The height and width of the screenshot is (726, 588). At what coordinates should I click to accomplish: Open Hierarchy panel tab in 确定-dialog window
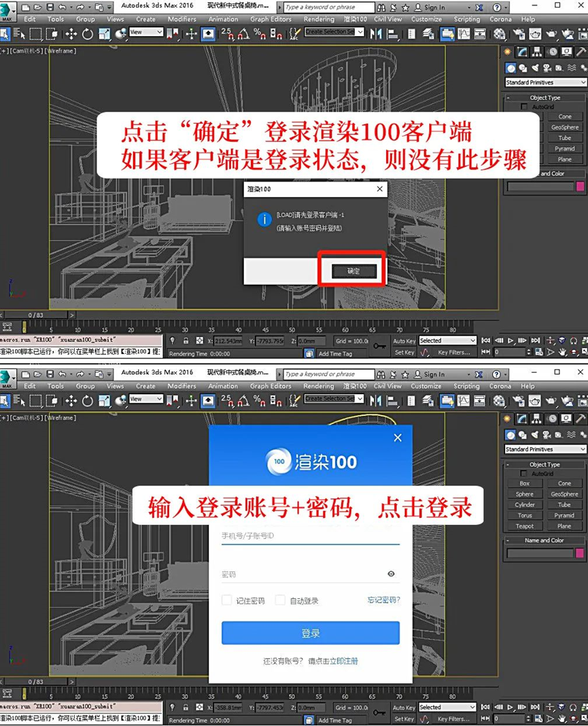[536, 52]
